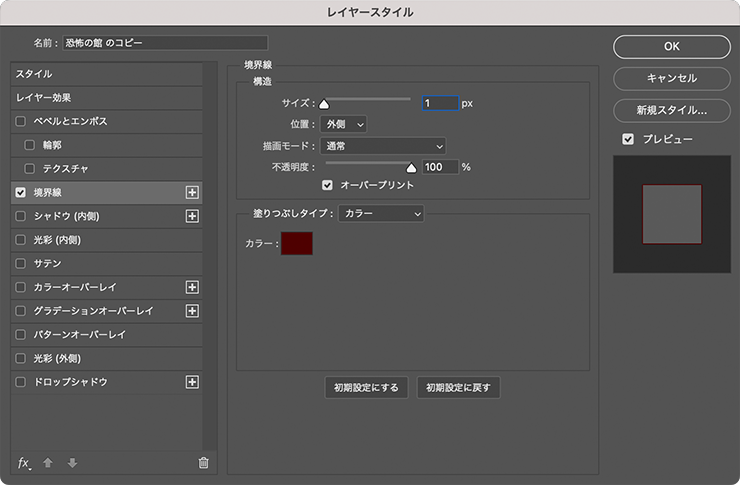This screenshot has height=485, width=740.
Task: Click the move effect down arrow
Action: [x=71, y=463]
